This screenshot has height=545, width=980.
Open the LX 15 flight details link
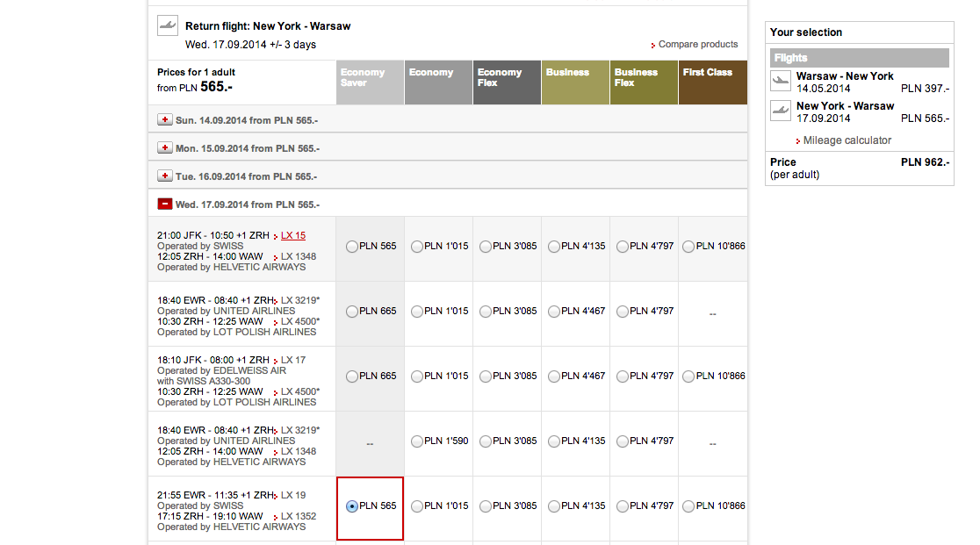click(293, 235)
